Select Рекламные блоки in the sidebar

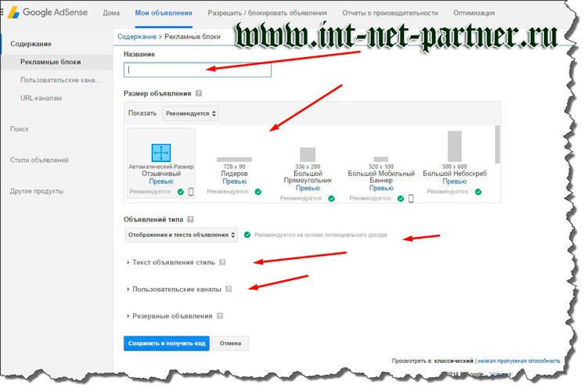pos(51,62)
